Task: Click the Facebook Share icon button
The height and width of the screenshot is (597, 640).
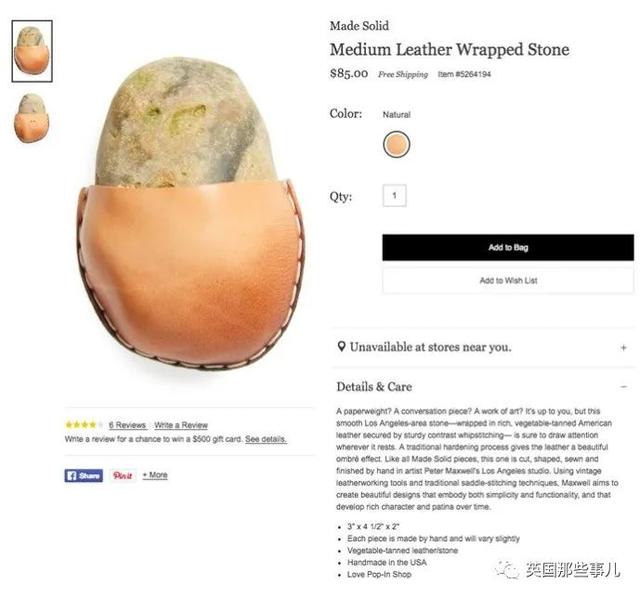Action: point(84,475)
